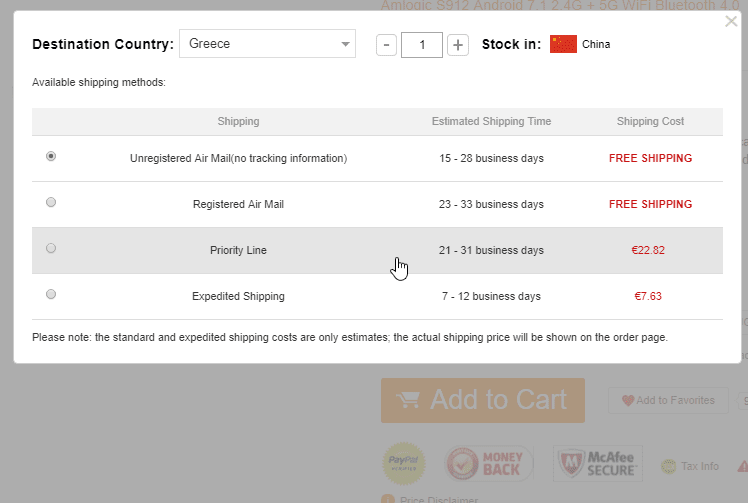Open the Tax Info link
Viewport: 748px width, 503px height.
point(699,466)
